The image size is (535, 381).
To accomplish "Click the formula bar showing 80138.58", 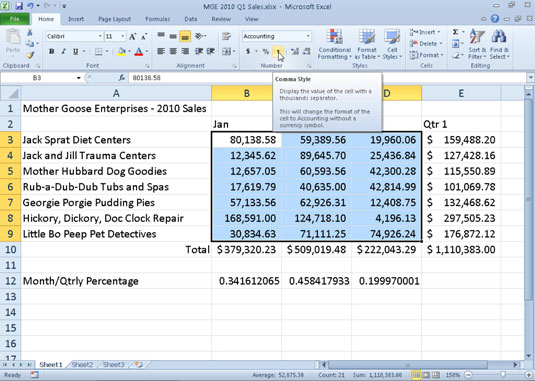I will point(326,78).
